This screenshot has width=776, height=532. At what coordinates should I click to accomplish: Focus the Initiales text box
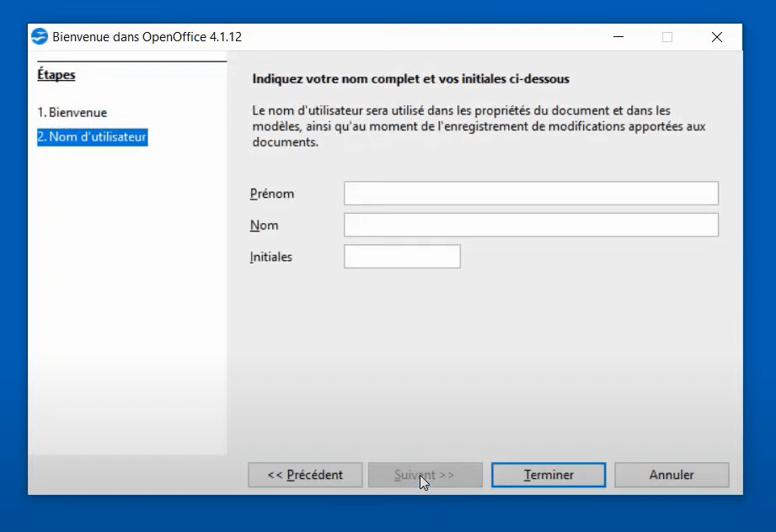pos(402,257)
